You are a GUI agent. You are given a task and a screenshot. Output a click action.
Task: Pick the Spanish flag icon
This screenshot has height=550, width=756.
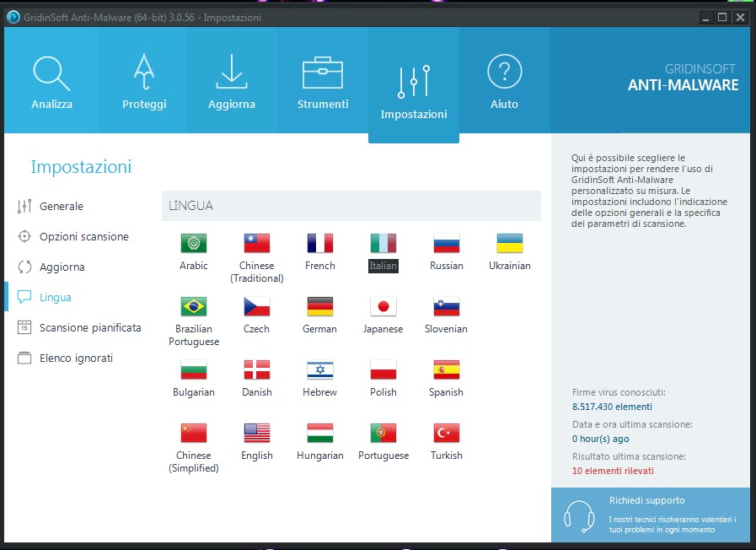(447, 369)
